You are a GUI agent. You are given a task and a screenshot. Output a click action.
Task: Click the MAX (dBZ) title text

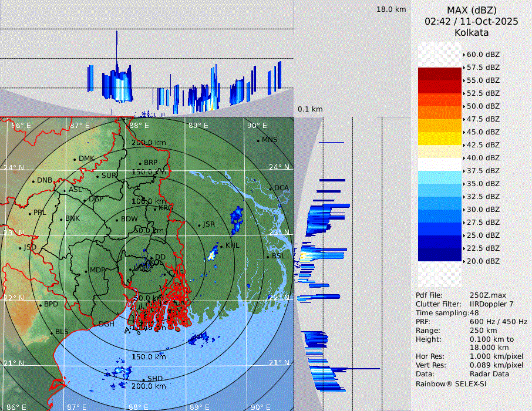click(x=472, y=10)
